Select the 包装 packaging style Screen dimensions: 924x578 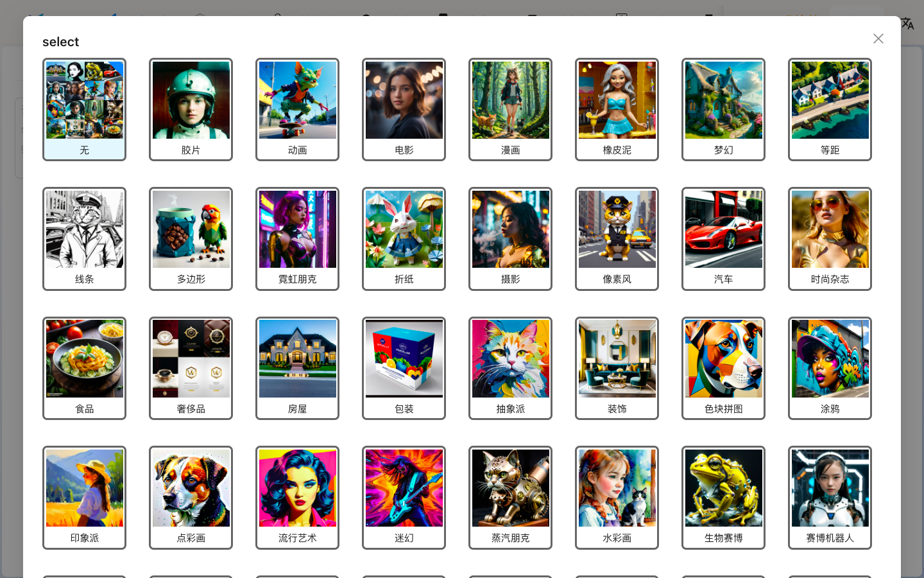(x=404, y=368)
